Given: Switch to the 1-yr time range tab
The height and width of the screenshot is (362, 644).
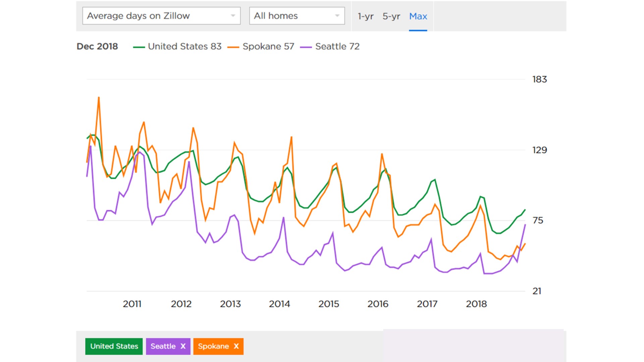Looking at the screenshot, I should click(x=365, y=16).
